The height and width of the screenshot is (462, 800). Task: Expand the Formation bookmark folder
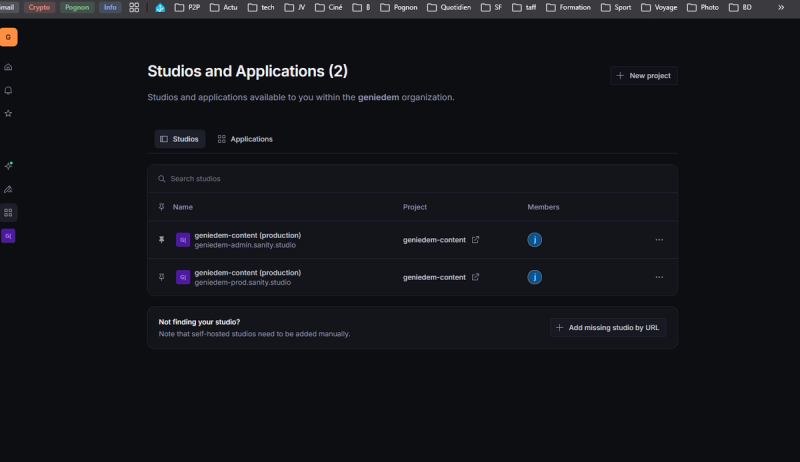(x=568, y=7)
